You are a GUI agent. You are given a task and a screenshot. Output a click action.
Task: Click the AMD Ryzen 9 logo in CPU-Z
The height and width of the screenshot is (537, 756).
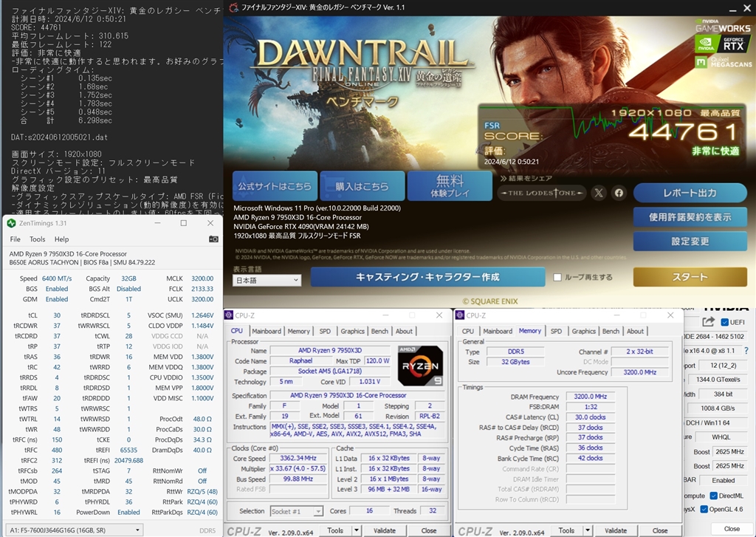coord(420,366)
